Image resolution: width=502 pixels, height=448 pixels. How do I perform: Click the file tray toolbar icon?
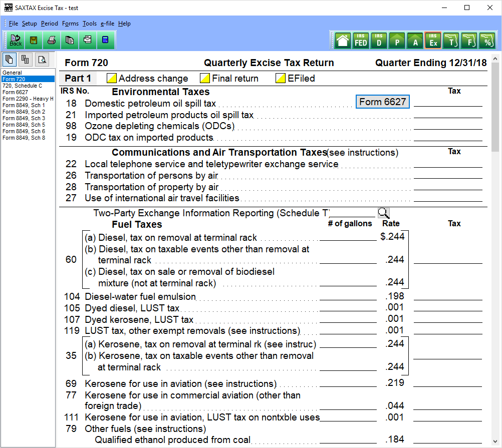[87, 40]
